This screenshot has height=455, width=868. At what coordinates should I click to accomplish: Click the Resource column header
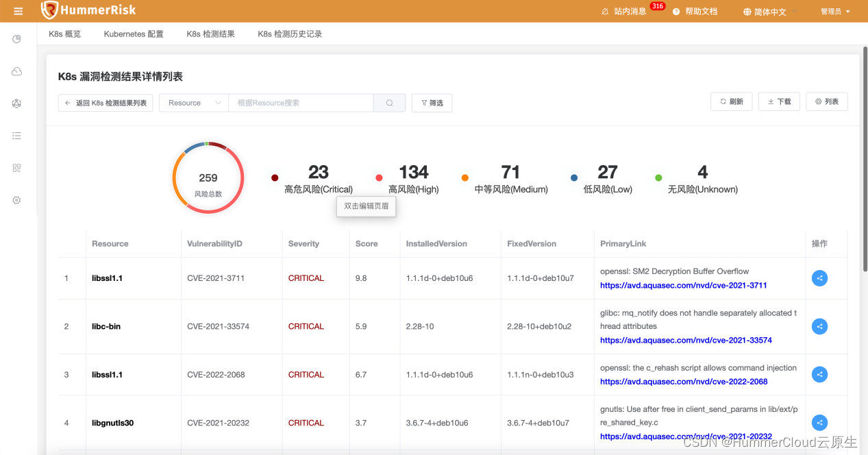(110, 244)
